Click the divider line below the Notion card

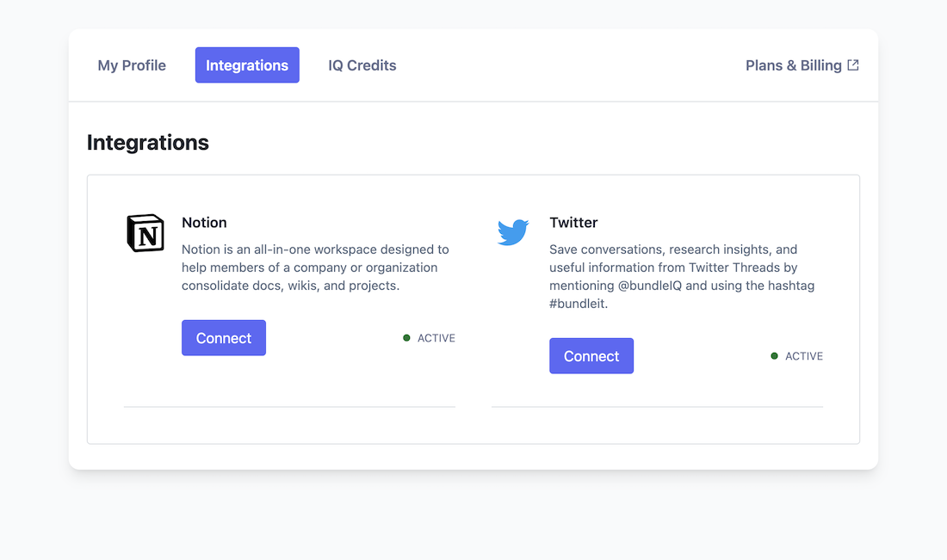[x=289, y=406]
